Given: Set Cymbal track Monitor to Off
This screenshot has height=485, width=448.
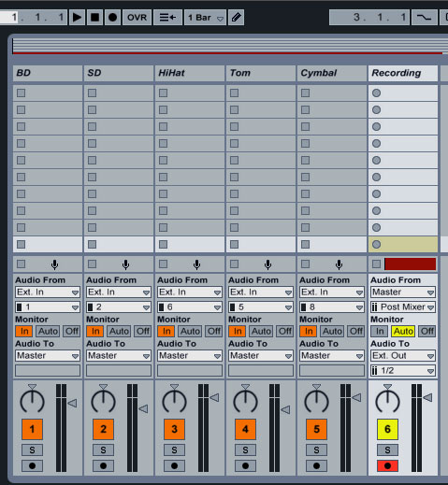Looking at the screenshot, I should pos(356,331).
